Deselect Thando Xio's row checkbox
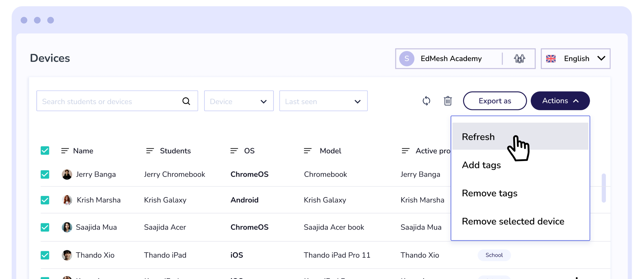The height and width of the screenshot is (279, 644). (x=45, y=255)
